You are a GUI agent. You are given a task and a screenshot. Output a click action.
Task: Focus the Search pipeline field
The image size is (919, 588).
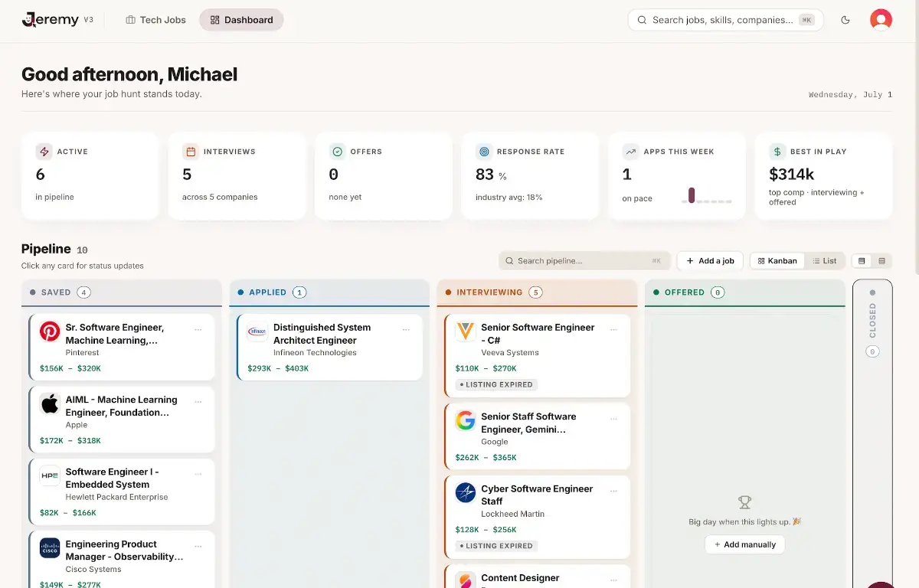[584, 261]
